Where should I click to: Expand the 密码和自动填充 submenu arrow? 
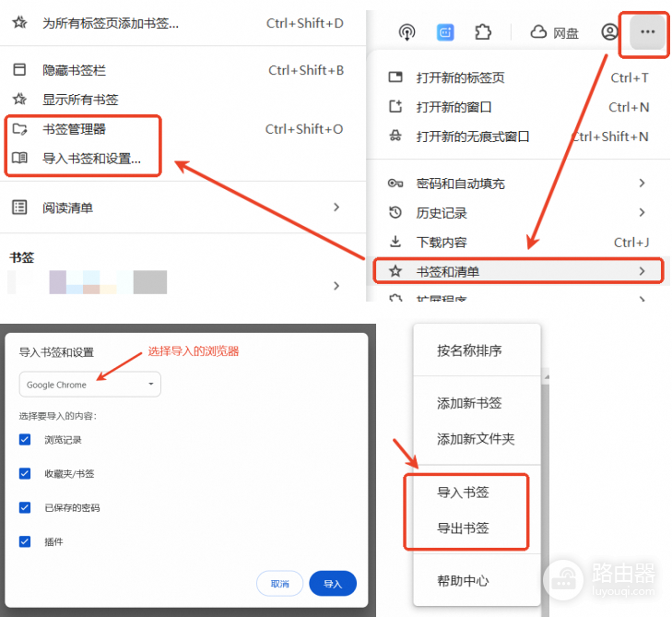point(642,184)
